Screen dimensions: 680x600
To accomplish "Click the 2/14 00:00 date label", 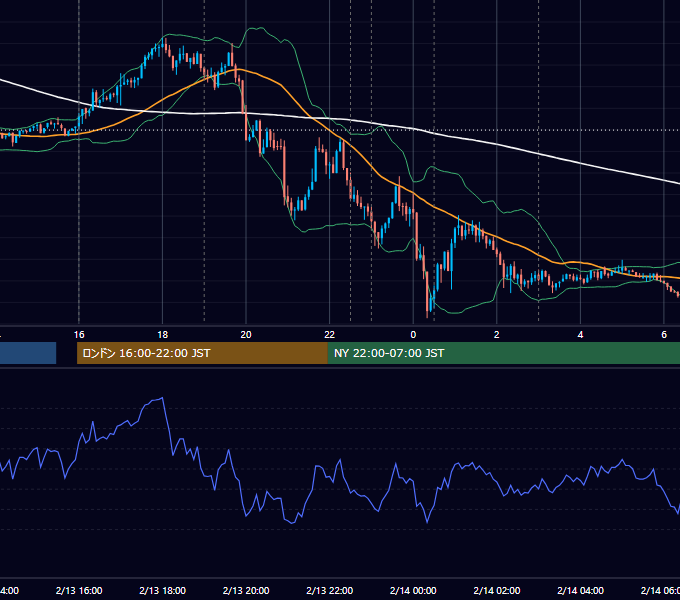I will point(413,590).
